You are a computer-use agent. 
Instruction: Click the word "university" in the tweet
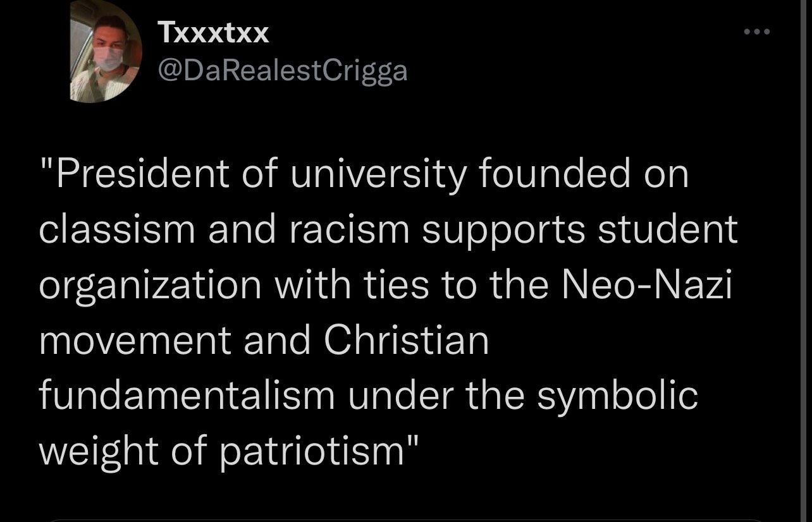377,174
